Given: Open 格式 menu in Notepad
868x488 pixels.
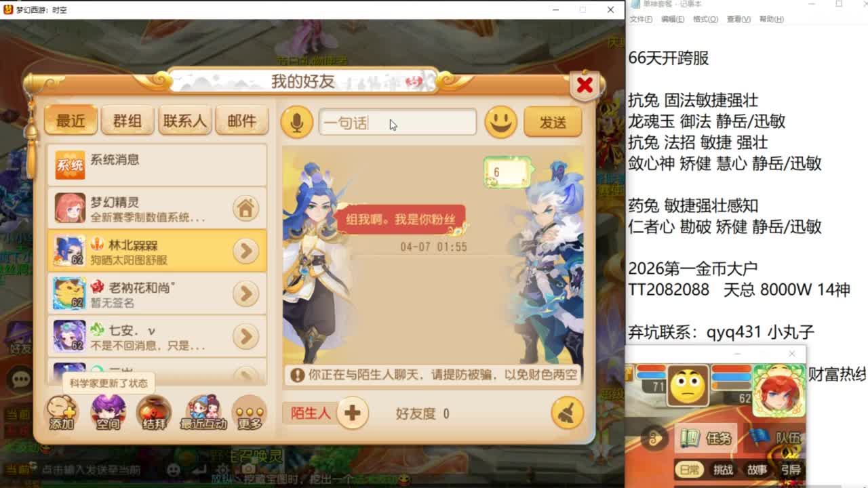Looking at the screenshot, I should [705, 19].
